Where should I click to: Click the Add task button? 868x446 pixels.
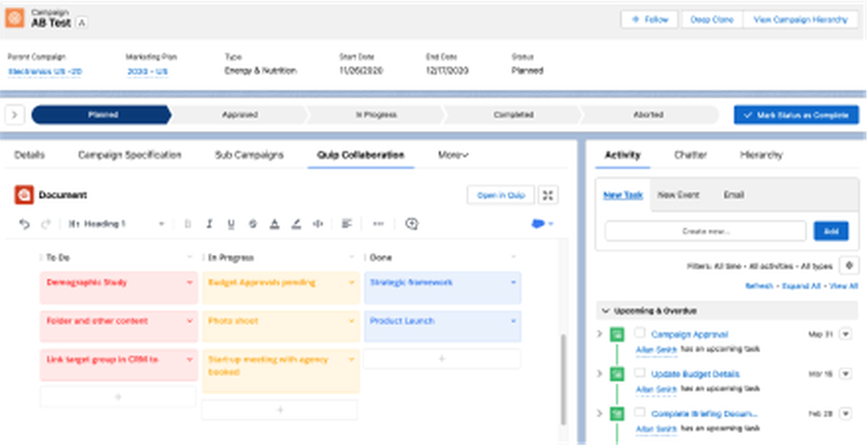[x=831, y=231]
